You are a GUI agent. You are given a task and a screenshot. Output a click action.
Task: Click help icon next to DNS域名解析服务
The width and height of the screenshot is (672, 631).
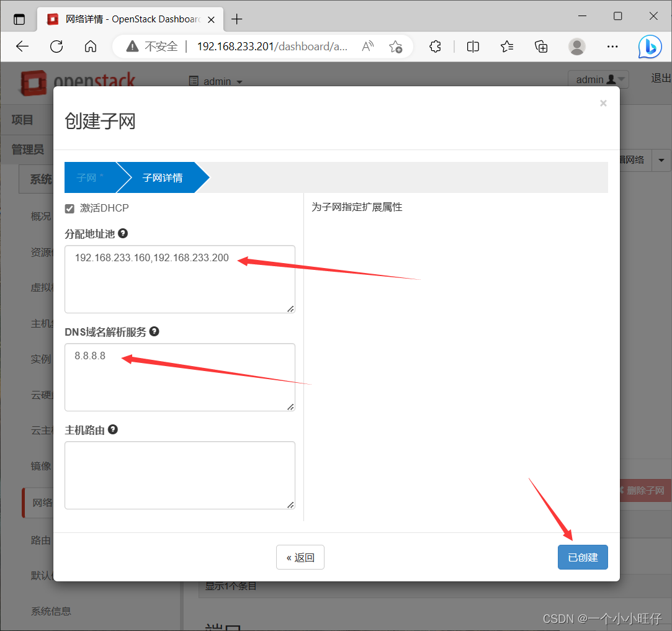coord(155,331)
